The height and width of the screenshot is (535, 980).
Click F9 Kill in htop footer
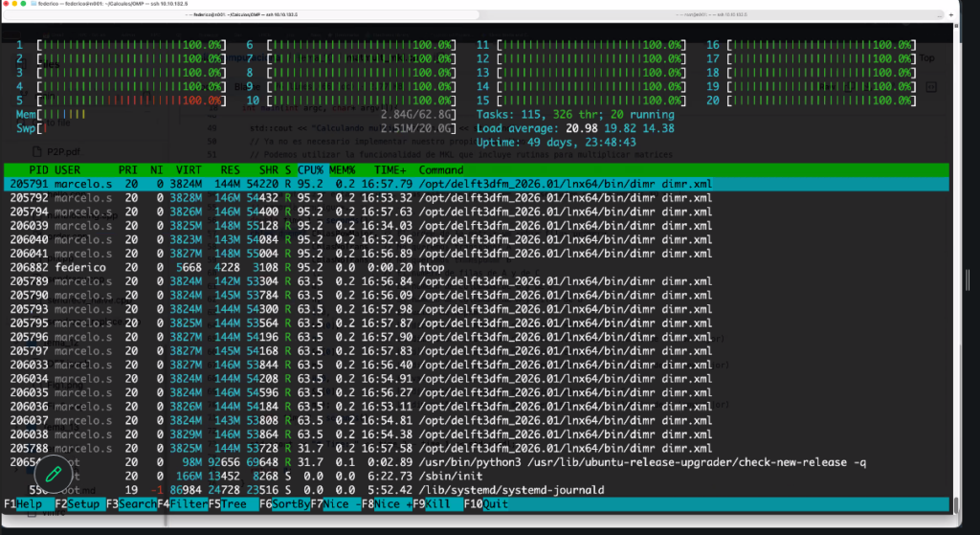tap(437, 503)
